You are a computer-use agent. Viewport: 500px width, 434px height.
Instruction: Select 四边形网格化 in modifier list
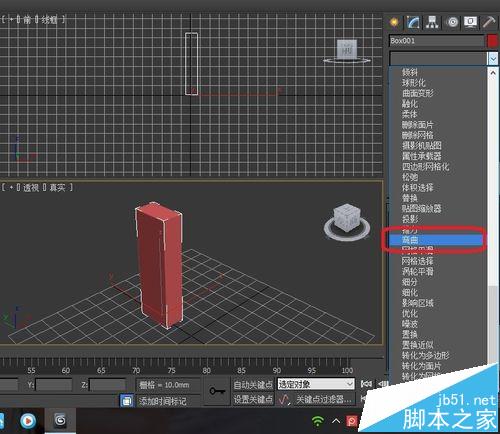[x=426, y=166]
